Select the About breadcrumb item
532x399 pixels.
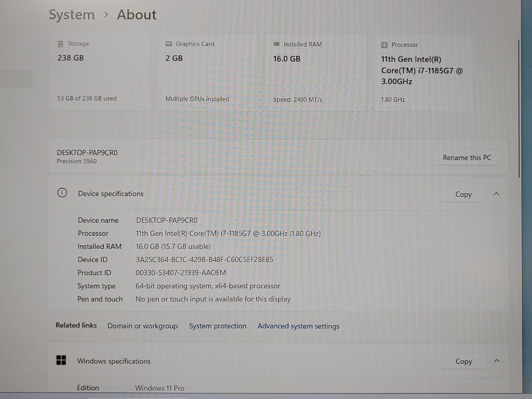point(136,14)
